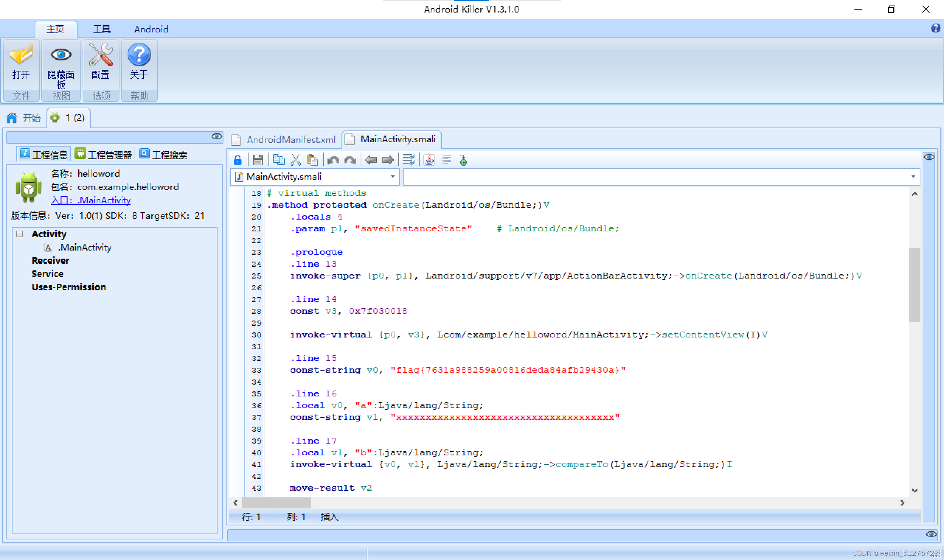Open the MainActivity.smali file dropdown
Viewport: 944px width, 560px height.
tap(392, 176)
